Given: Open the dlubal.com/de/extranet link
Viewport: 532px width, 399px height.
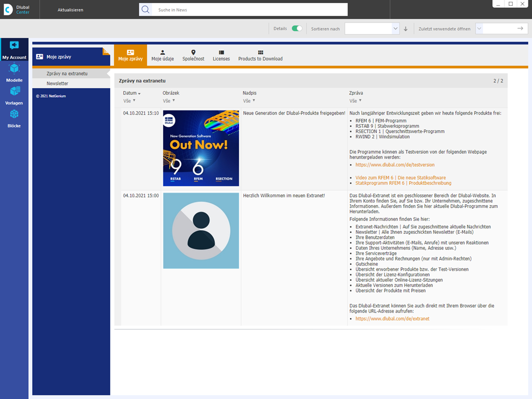Looking at the screenshot, I should [x=392, y=319].
